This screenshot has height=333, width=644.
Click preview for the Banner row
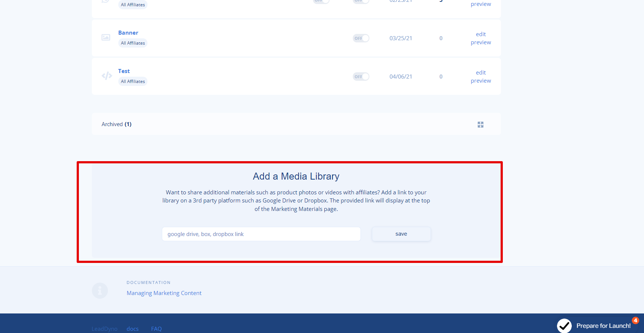click(x=481, y=42)
